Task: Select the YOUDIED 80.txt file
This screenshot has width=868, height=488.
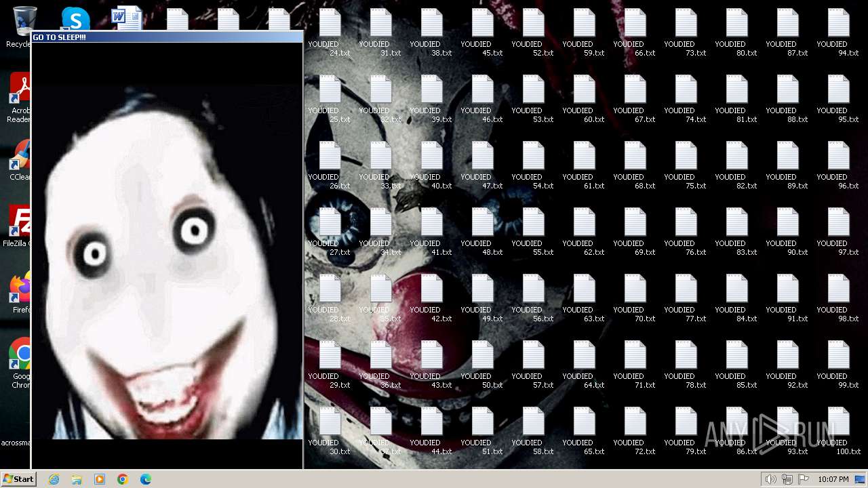Action: (x=736, y=33)
